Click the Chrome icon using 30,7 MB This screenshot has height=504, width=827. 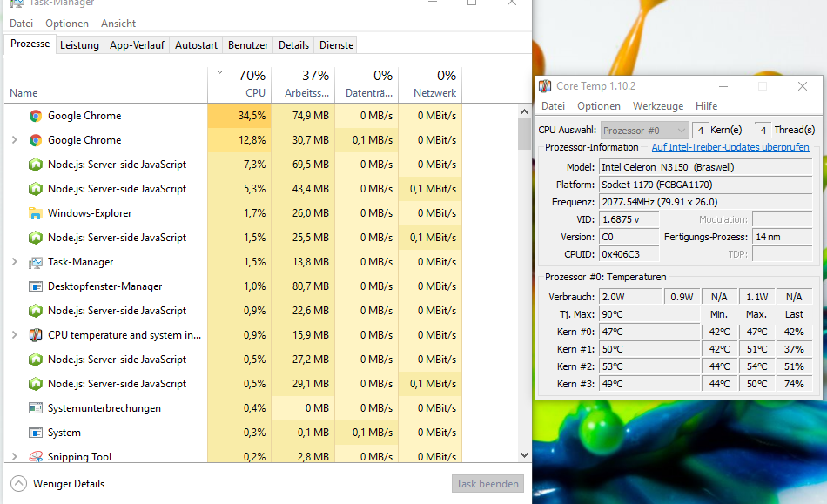click(x=36, y=140)
